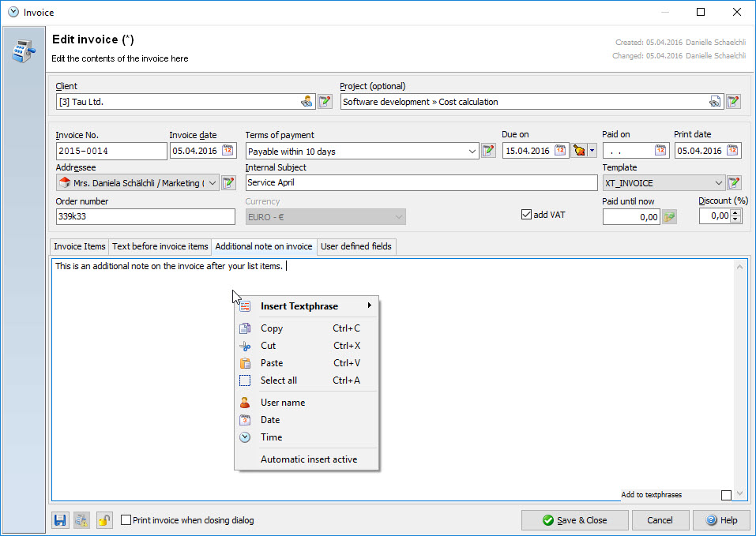Click the Cancel button
Screen dimensions: 756x536
coord(660,520)
